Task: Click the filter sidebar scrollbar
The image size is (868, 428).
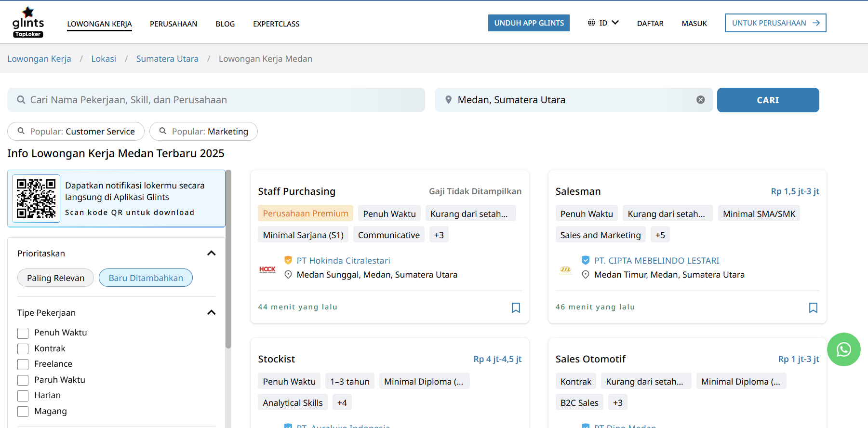Action: click(x=228, y=259)
